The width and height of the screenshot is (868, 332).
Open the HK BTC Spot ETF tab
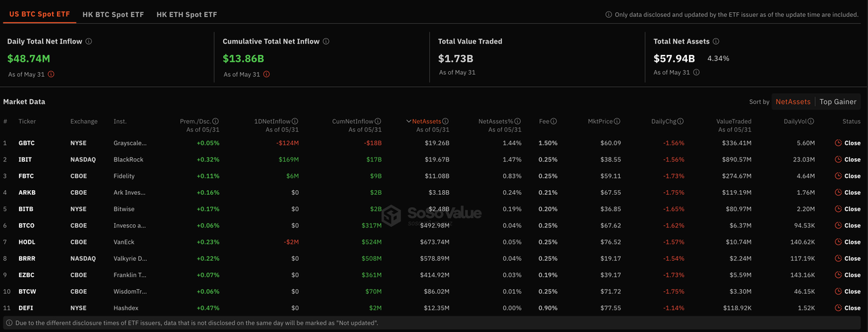pyautogui.click(x=112, y=14)
